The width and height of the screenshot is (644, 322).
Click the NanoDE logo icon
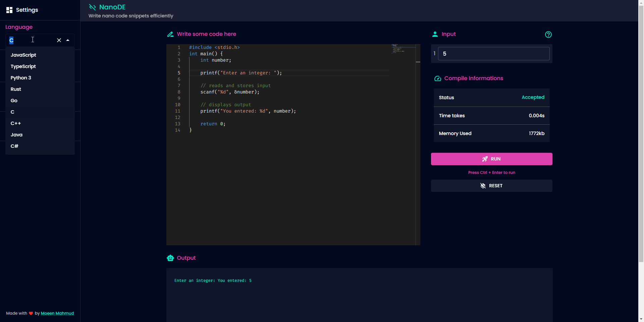(x=92, y=7)
